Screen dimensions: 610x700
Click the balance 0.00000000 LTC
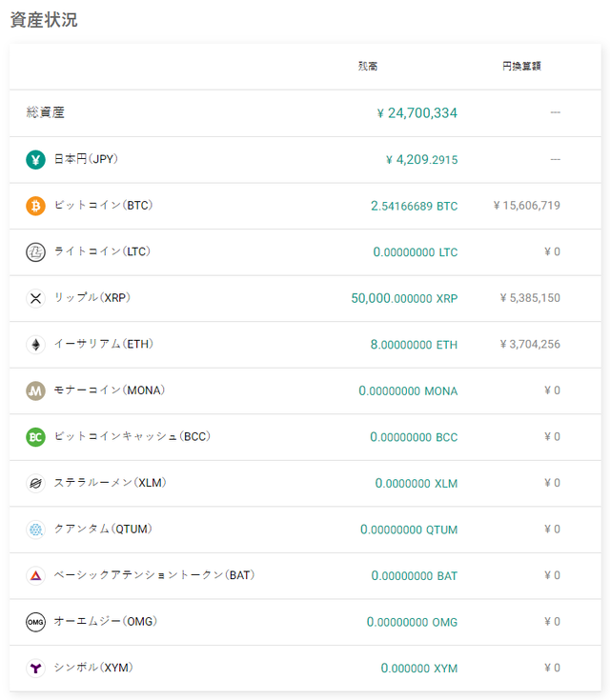tap(416, 252)
